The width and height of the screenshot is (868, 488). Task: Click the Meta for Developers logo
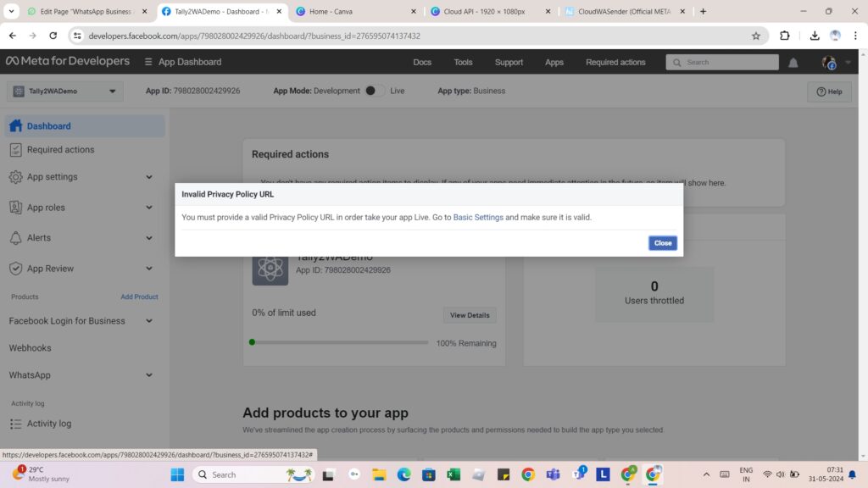point(68,61)
